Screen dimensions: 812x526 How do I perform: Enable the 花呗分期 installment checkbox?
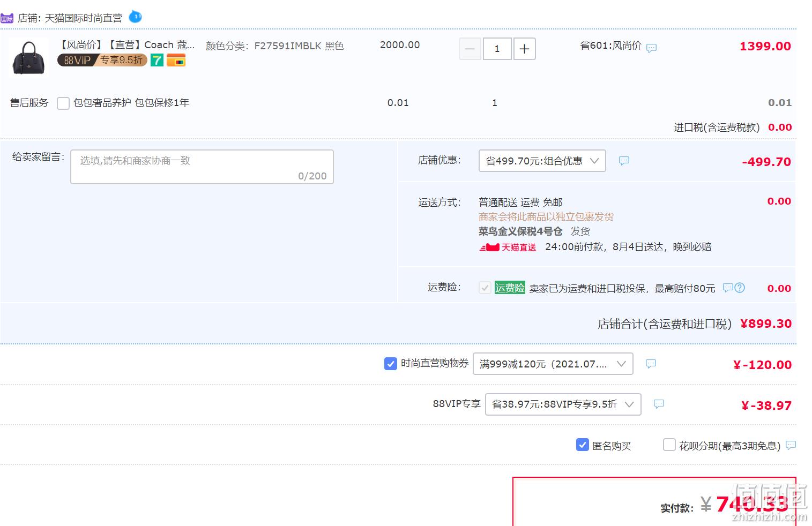click(669, 445)
